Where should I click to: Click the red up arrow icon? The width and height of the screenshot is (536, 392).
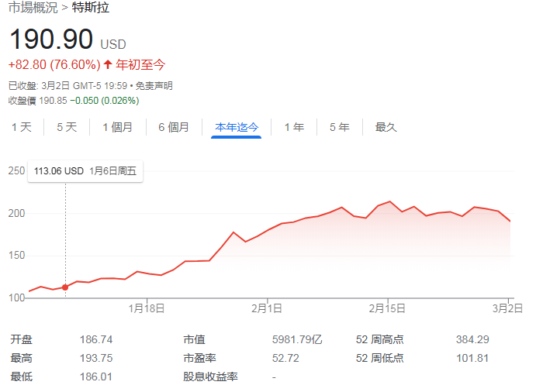[x=108, y=64]
